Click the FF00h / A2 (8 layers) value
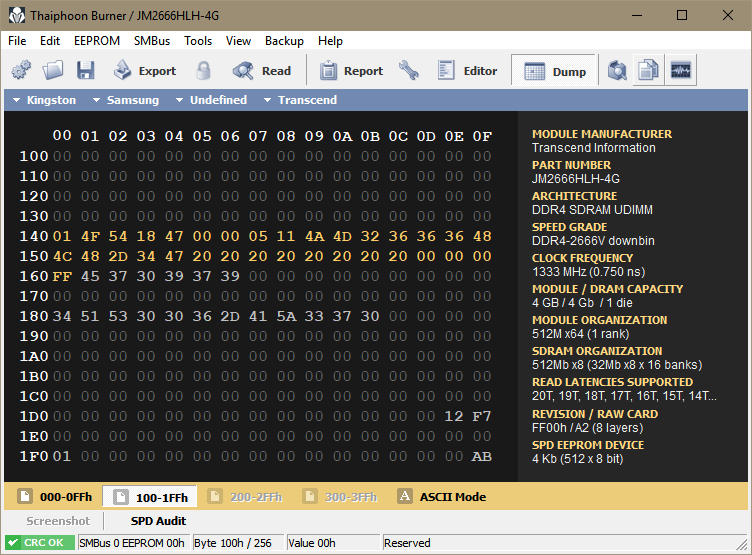The height and width of the screenshot is (555, 752). 588,428
